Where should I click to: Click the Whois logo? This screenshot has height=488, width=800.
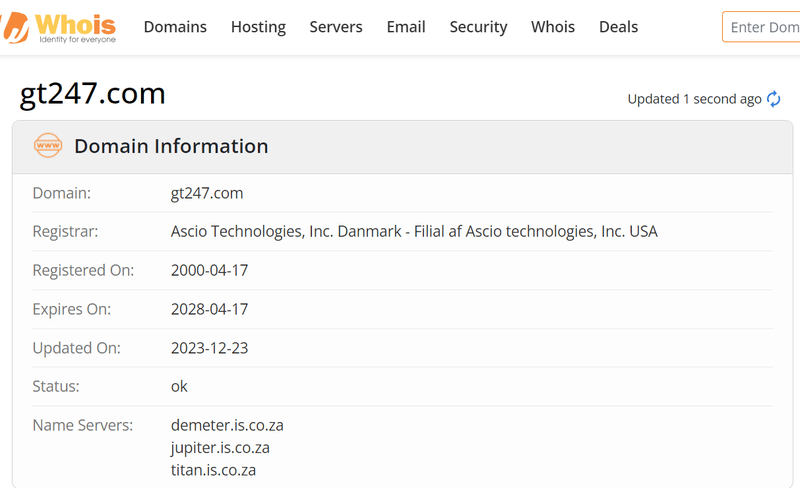(58, 28)
